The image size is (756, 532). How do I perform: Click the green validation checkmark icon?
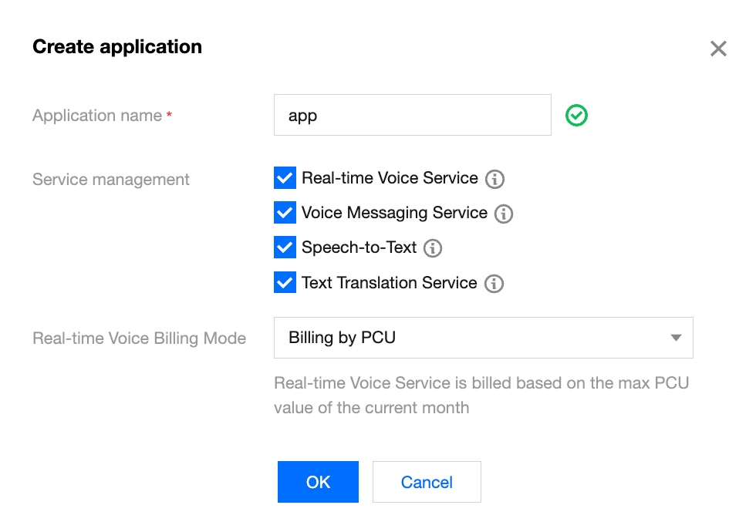[576, 116]
